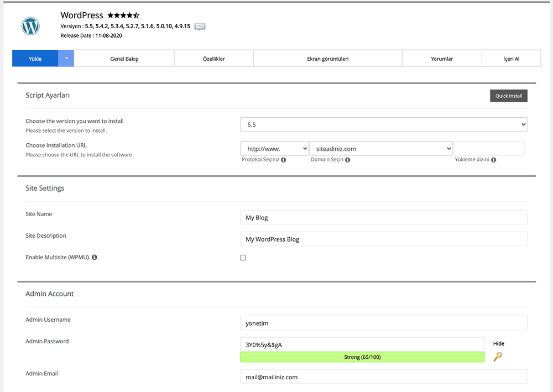This screenshot has width=553, height=392.
Task: Switch to the Genel Bakış tab
Action: coord(124,59)
